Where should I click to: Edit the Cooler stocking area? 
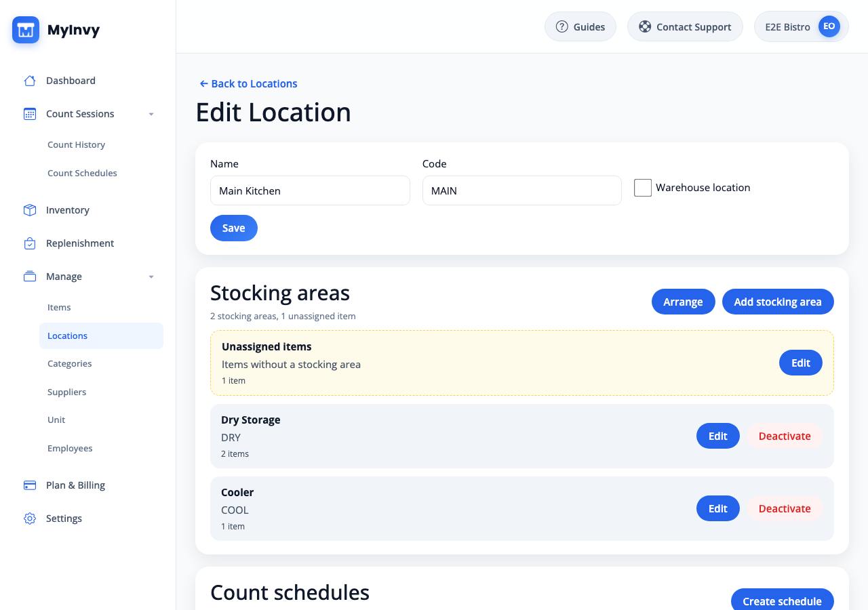pos(717,508)
